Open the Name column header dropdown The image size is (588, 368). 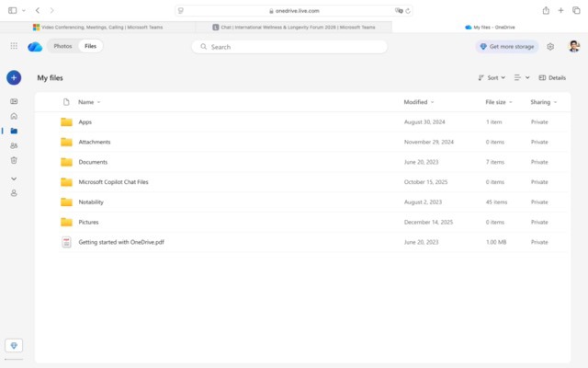[x=89, y=102]
